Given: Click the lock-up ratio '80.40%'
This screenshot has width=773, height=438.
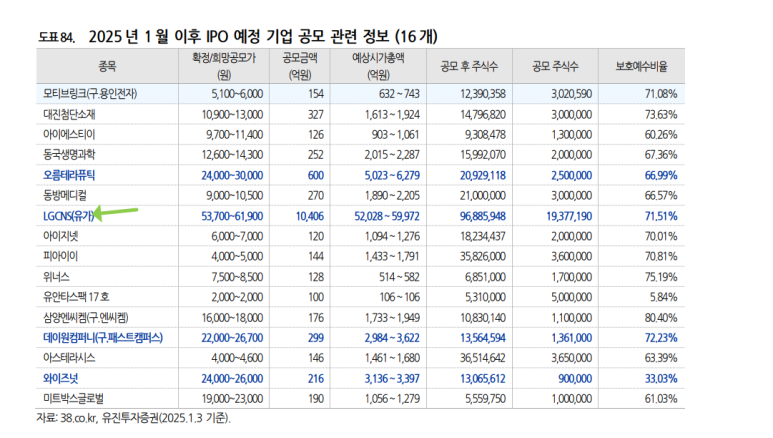Looking at the screenshot, I should point(661,318).
